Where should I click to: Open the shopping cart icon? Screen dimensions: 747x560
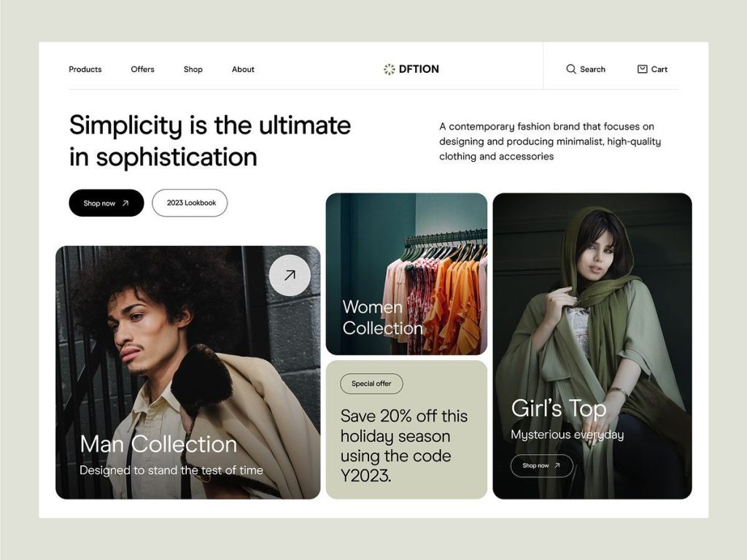[x=642, y=69]
